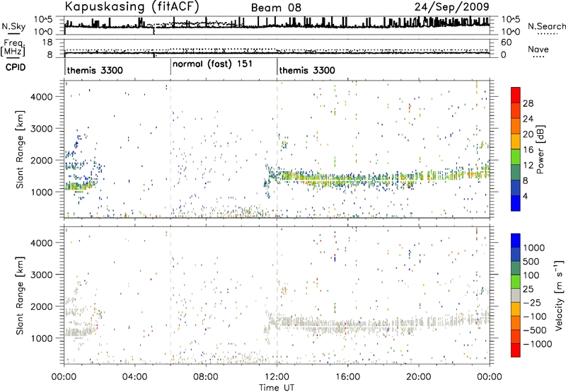Click the '25' tick on the Velocity color bar
This screenshot has height=392, width=566.
pos(529,289)
